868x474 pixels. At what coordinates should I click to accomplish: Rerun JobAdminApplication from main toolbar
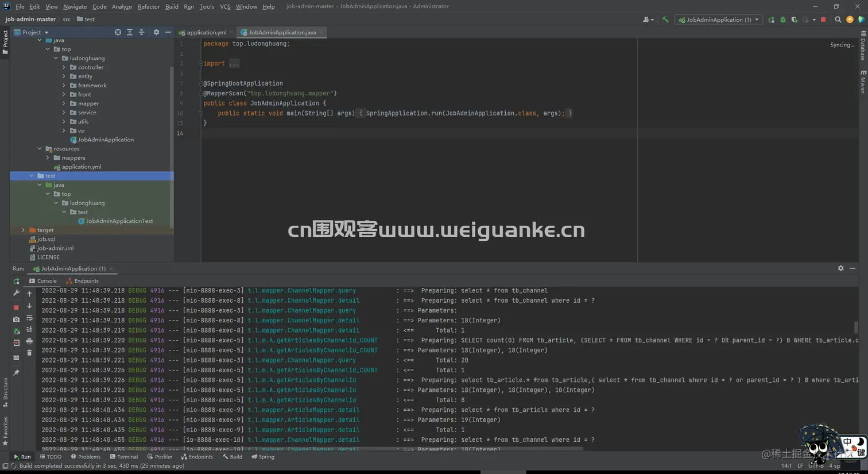(772, 20)
